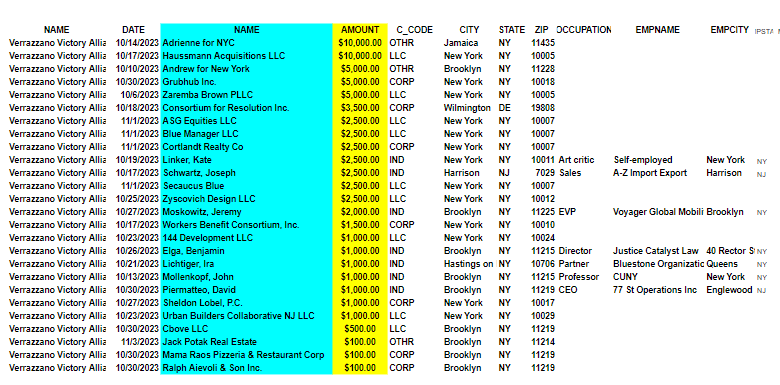Select the Linker, Kate name cell
Screen dimensions: 780x385
247,160
